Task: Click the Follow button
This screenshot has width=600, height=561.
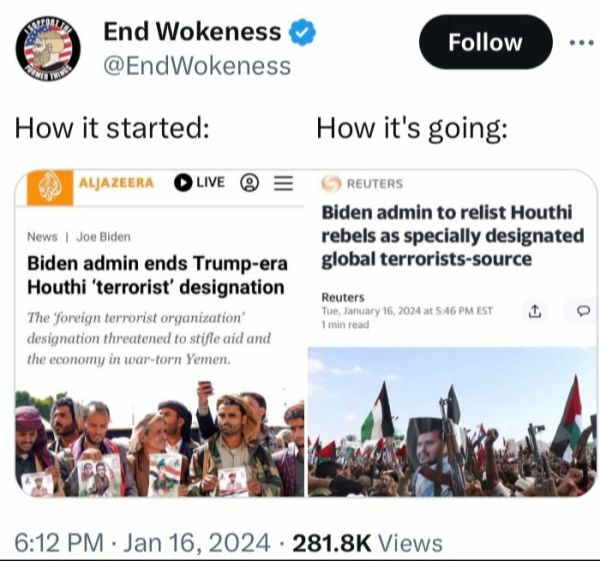Action: 486,42
